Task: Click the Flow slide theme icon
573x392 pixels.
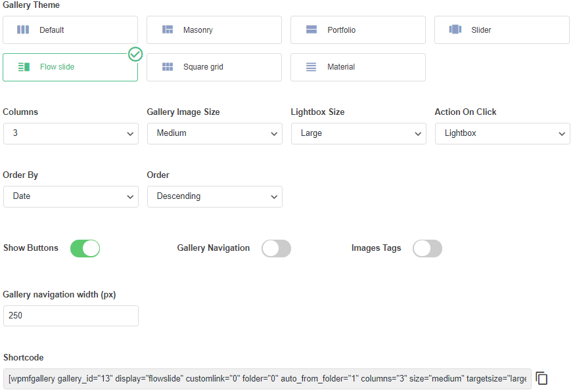Action: 24,67
